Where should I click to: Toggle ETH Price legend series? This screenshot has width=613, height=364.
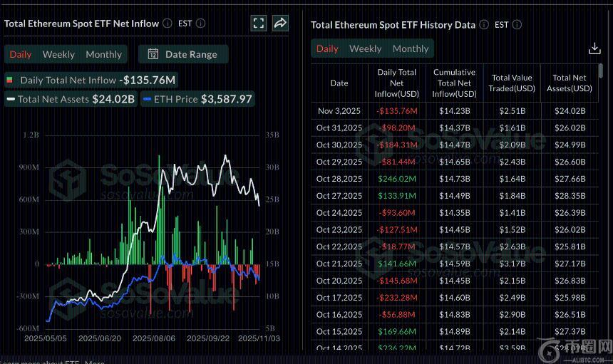click(198, 99)
